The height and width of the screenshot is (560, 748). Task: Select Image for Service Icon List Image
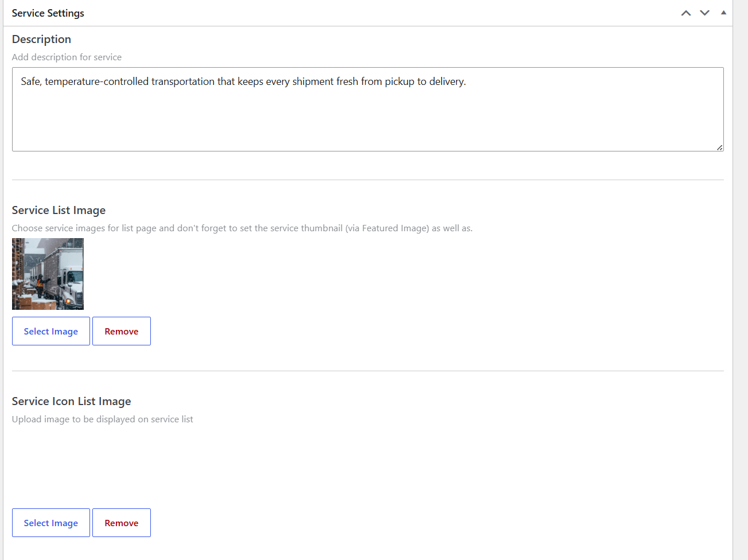[51, 523]
